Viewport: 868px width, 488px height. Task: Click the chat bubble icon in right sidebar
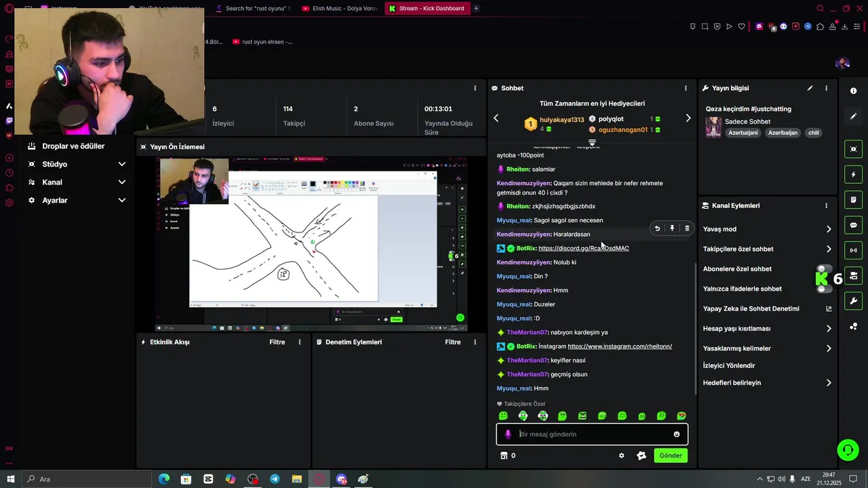click(853, 225)
